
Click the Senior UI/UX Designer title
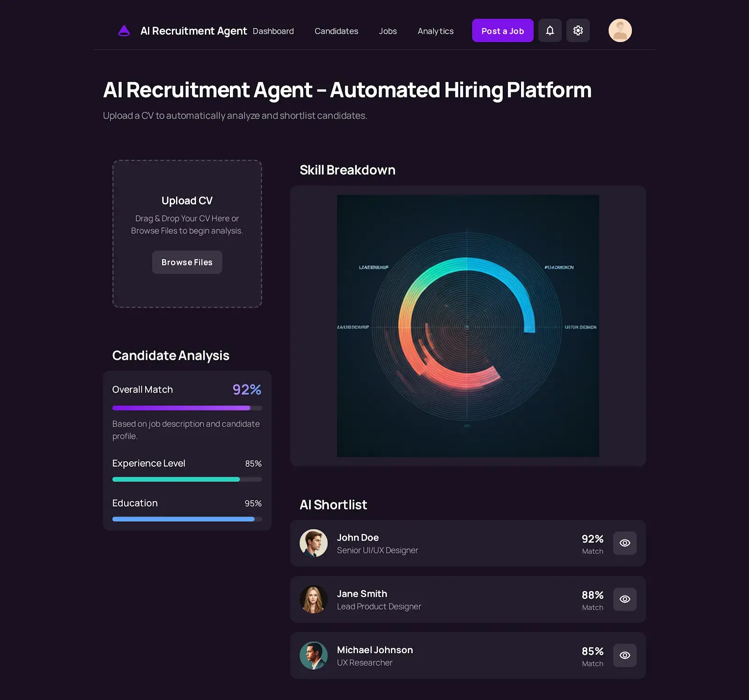377,550
